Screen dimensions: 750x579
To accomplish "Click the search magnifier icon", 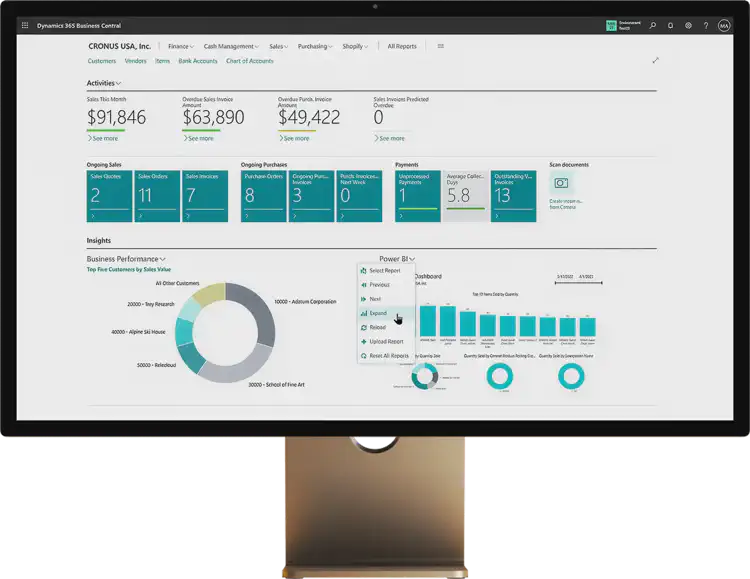I will tap(652, 25).
